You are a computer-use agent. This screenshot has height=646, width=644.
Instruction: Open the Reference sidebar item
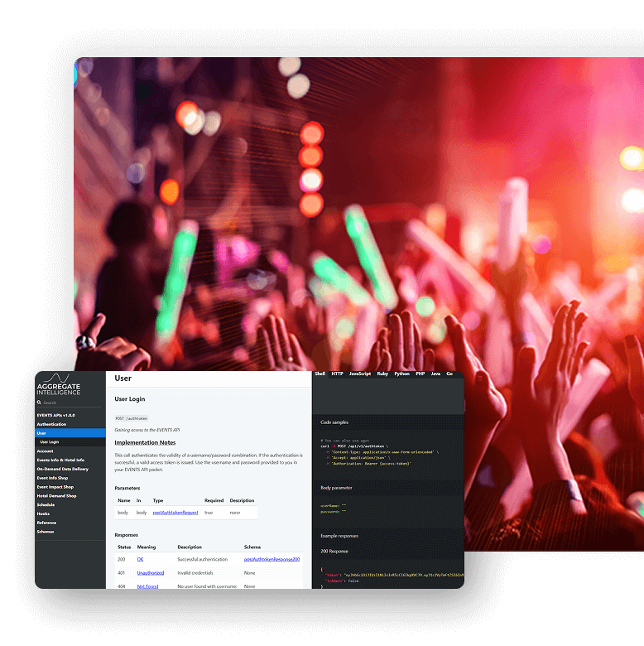click(46, 523)
